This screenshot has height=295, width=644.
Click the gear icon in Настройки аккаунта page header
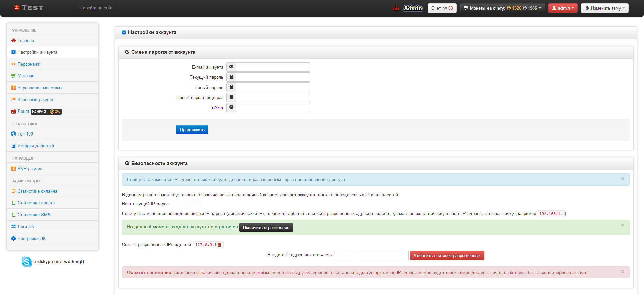click(x=124, y=32)
